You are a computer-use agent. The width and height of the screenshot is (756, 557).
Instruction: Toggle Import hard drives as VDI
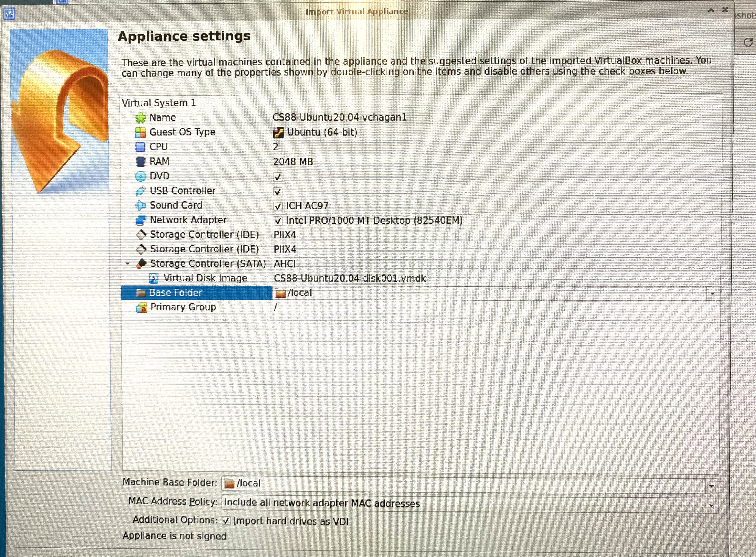226,521
